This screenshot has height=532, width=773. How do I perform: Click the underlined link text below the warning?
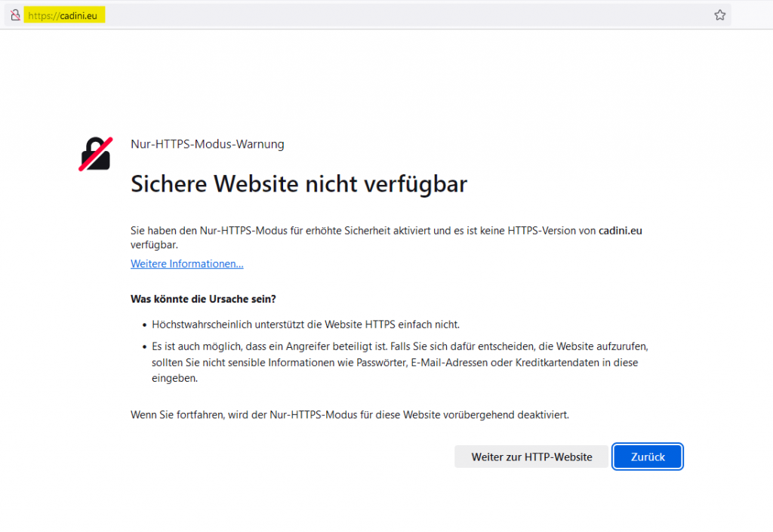tap(186, 263)
